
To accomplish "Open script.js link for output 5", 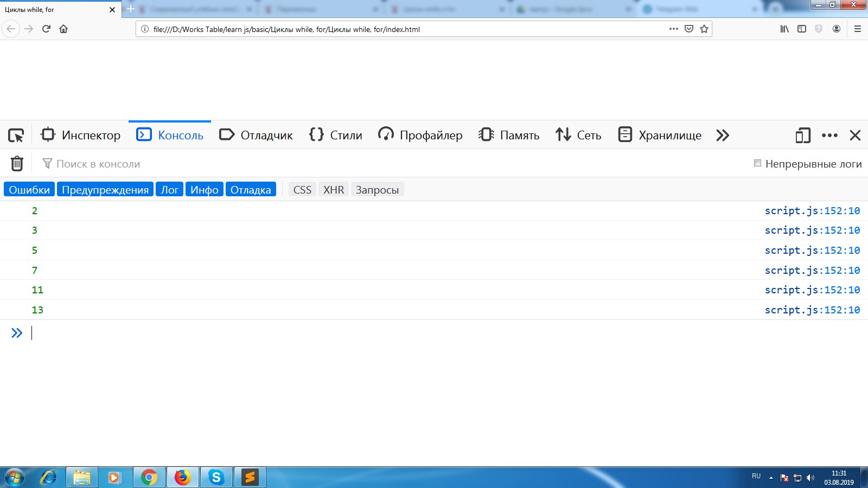I will (812, 250).
